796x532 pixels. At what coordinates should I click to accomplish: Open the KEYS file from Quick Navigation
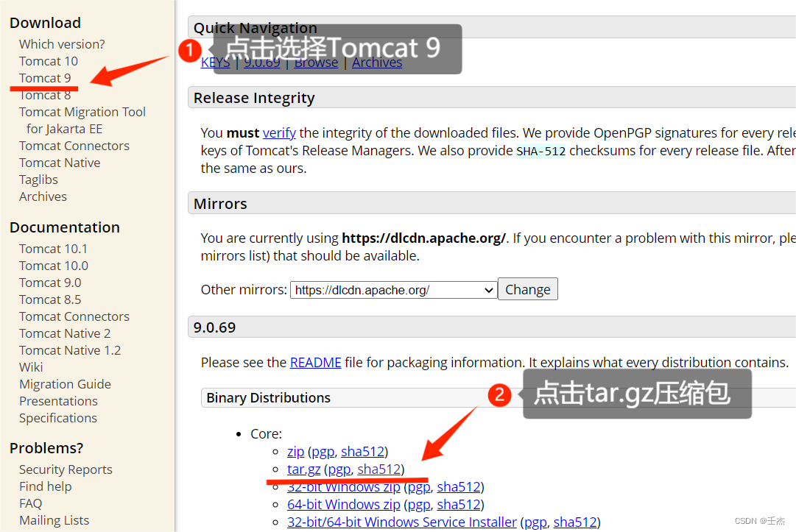click(x=215, y=62)
